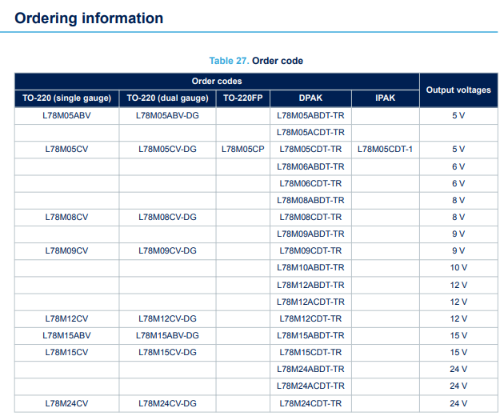Click the L78M12CV-DG cell

tap(167, 318)
